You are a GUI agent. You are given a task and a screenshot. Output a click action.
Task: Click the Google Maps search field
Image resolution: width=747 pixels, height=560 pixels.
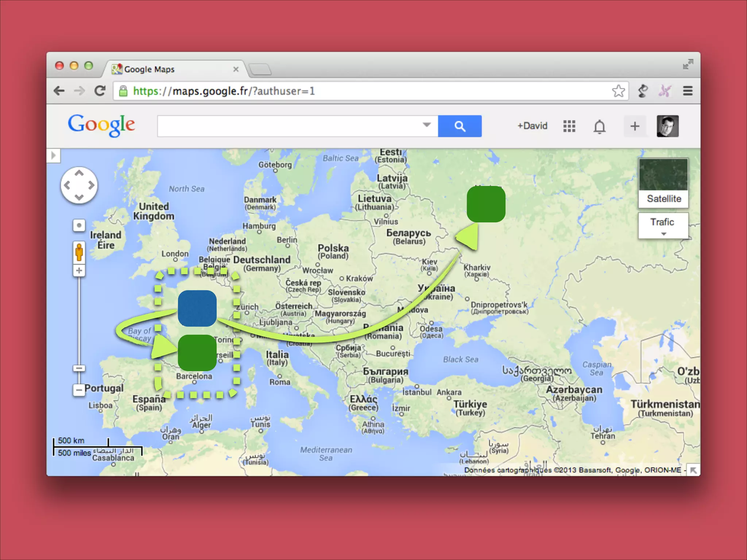(288, 126)
